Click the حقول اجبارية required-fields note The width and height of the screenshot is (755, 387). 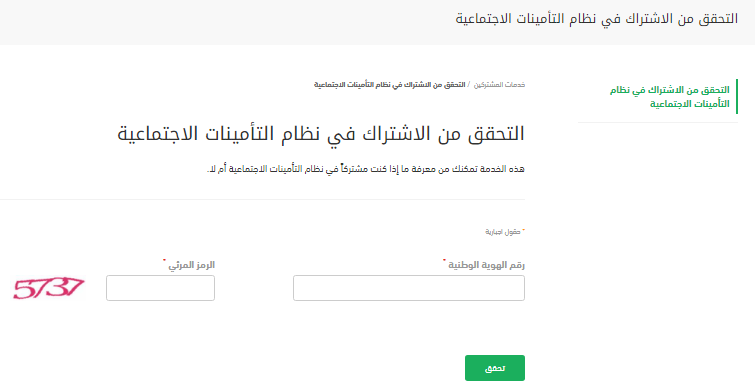[x=503, y=232]
